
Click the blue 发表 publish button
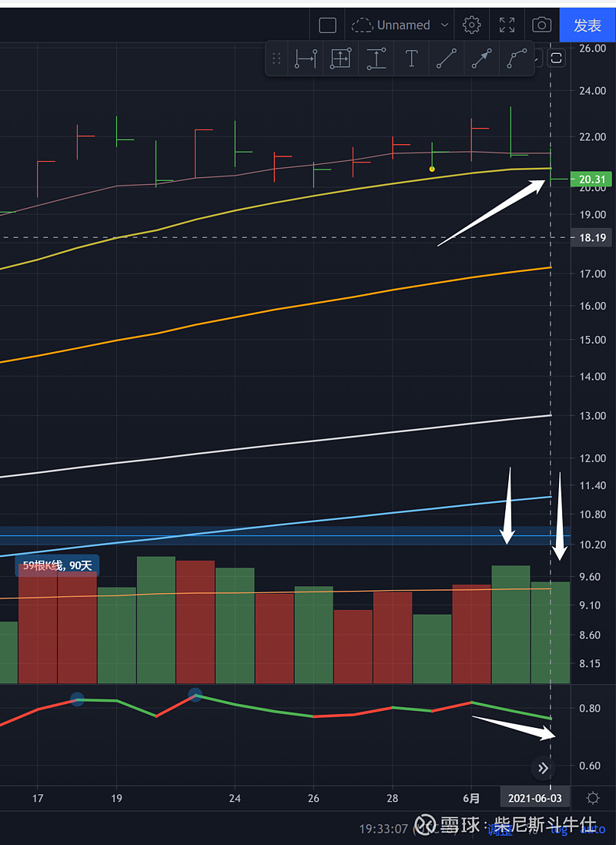[588, 25]
